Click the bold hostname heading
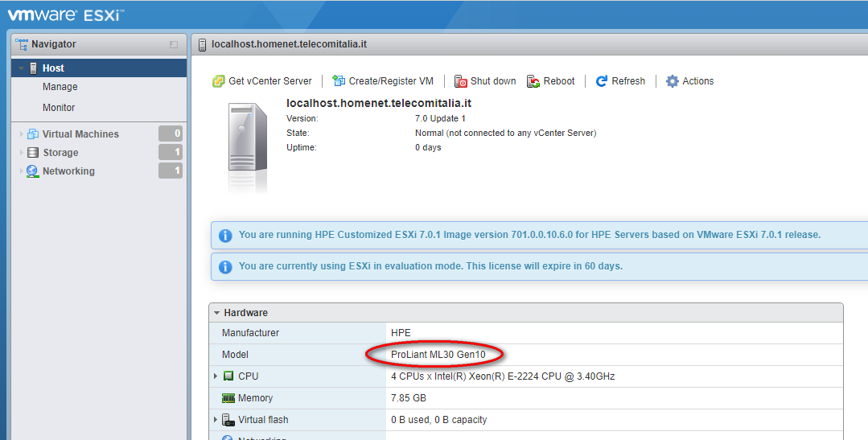Screen dimensions: 868x440 pos(379,103)
